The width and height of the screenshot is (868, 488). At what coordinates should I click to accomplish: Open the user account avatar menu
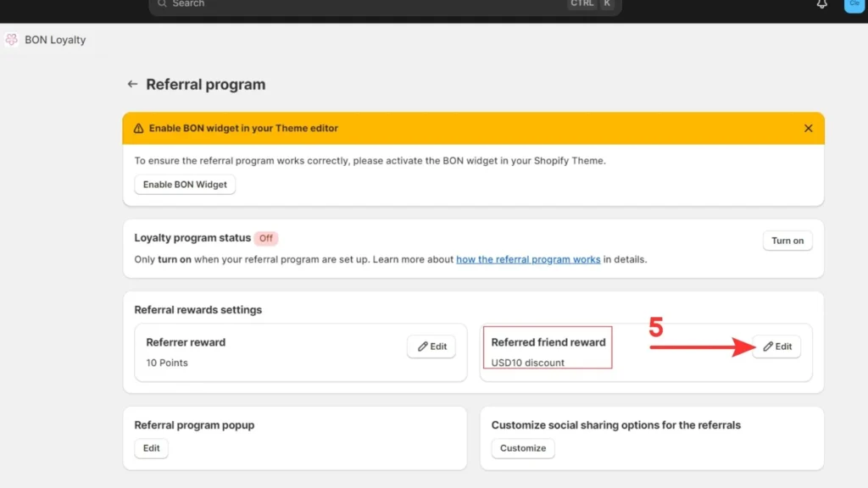[854, 4]
